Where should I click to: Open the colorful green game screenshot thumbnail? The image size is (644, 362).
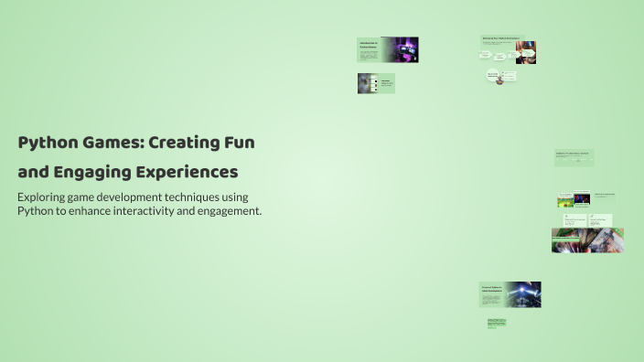[565, 200]
